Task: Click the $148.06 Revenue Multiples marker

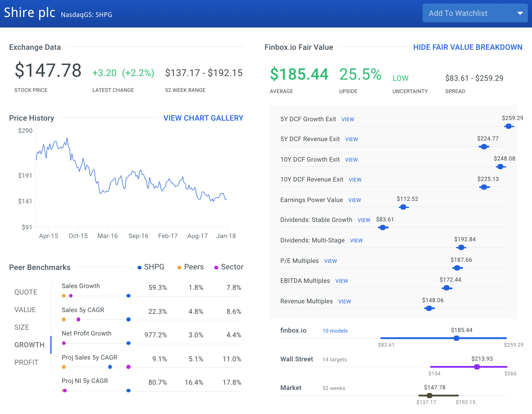Action: [429, 308]
